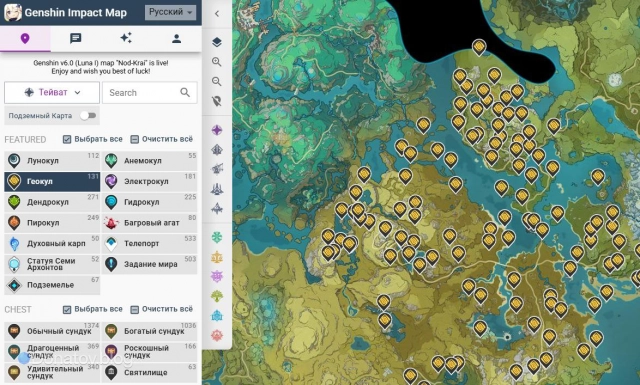Show Духовный карп markers
Viewport: 640px width, 385px height.
click(52, 244)
